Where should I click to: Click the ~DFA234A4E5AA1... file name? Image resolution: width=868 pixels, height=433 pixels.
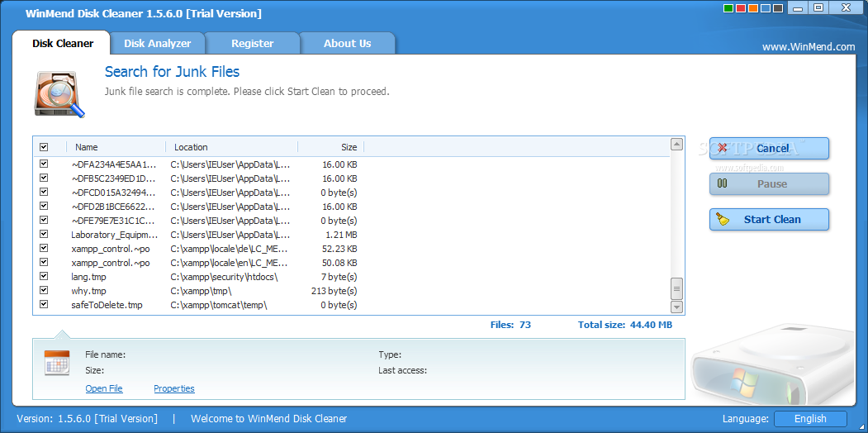point(115,164)
